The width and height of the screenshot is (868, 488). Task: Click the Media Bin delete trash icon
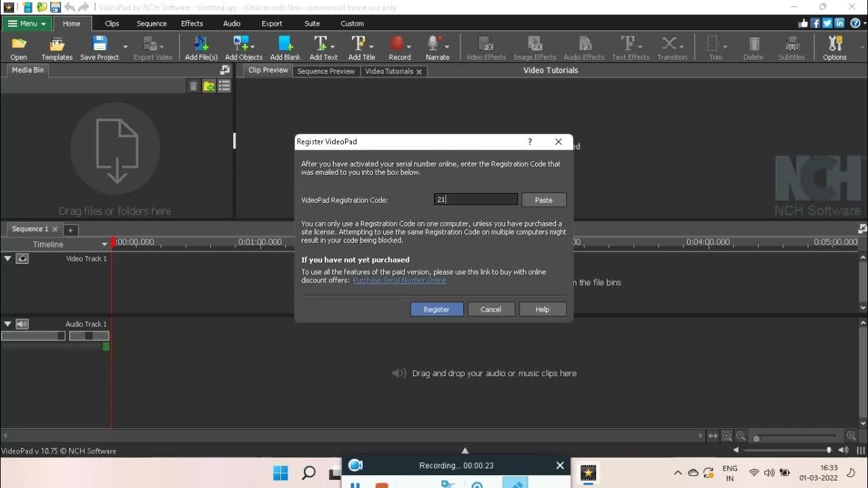click(193, 86)
